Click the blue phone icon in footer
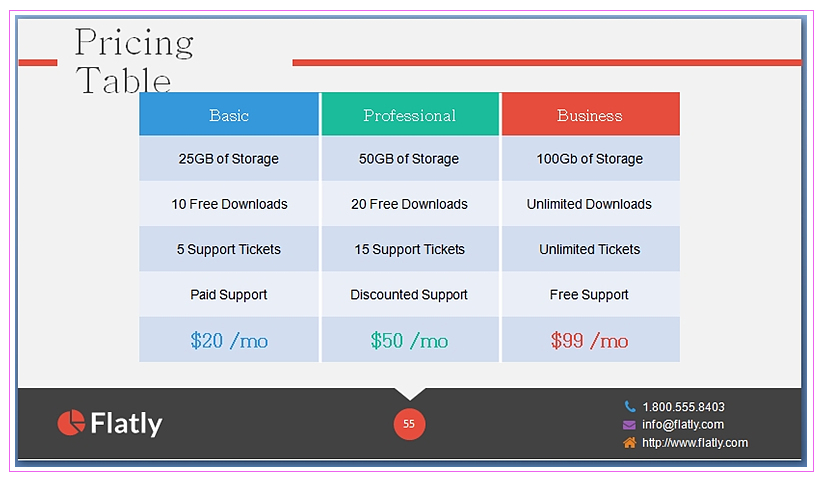Viewport: 822px width, 482px height. (x=630, y=406)
